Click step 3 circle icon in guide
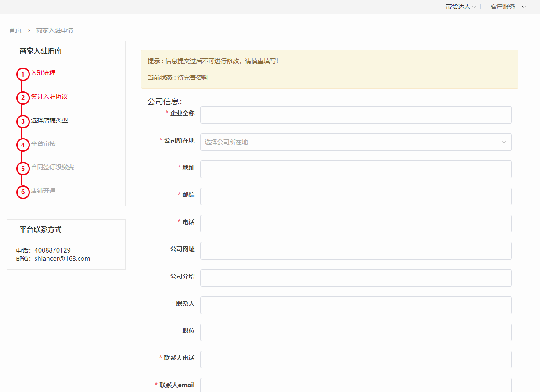Viewport: 540px width, 392px height. click(x=23, y=121)
